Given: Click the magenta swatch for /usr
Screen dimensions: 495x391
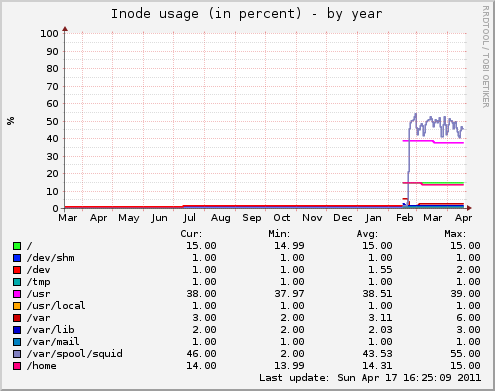Looking at the screenshot, I should pos(17,294).
